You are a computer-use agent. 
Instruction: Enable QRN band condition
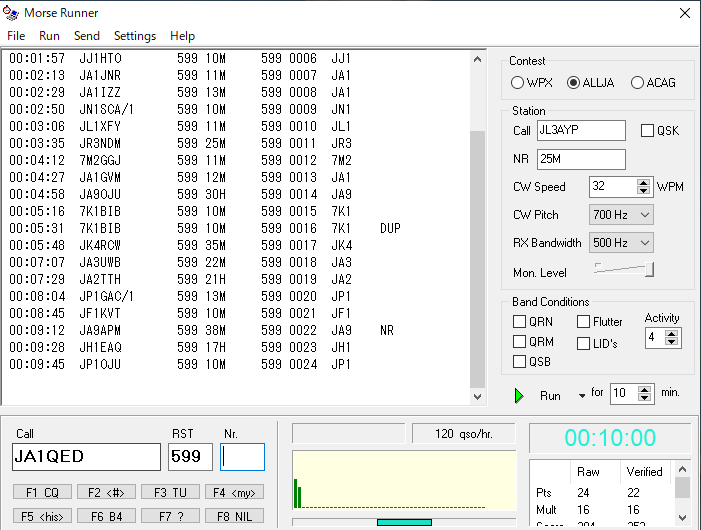click(x=519, y=322)
